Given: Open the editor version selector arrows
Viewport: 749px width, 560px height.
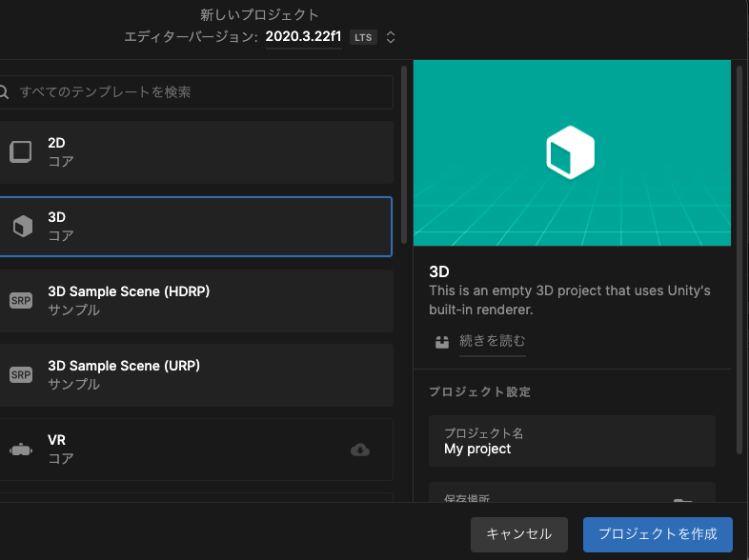Looking at the screenshot, I should pos(391,37).
